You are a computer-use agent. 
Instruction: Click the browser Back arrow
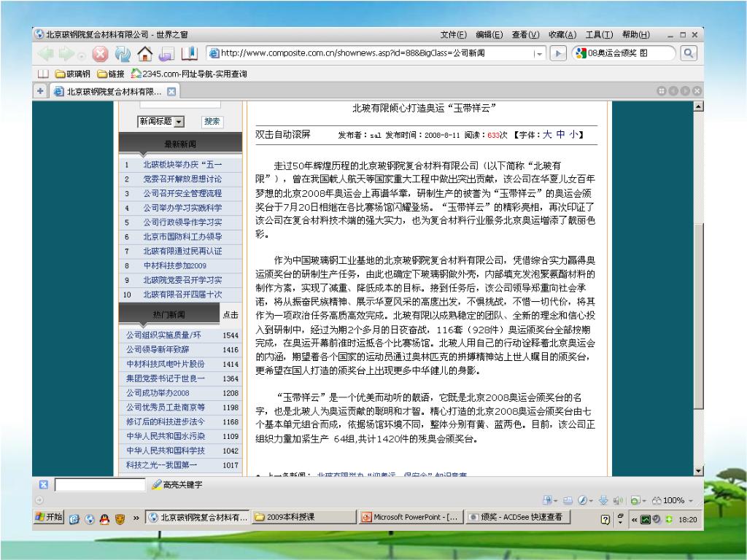46,54
